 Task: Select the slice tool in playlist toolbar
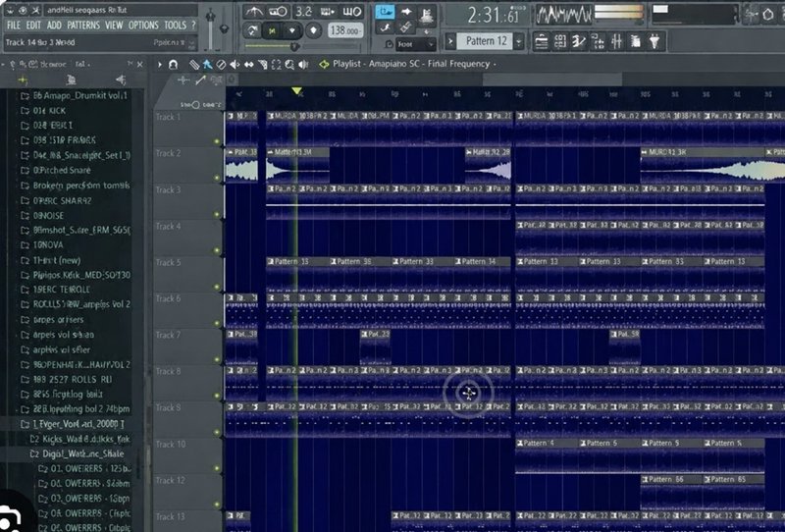click(x=262, y=64)
